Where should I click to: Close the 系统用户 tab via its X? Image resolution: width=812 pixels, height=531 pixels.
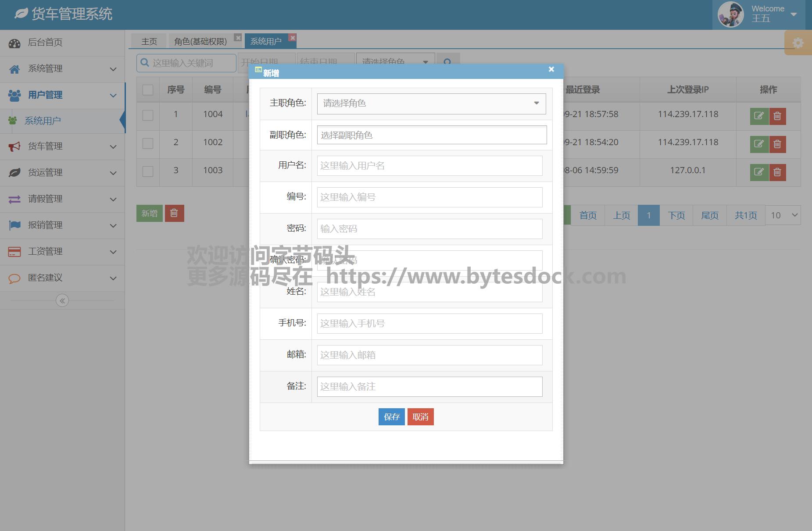293,38
